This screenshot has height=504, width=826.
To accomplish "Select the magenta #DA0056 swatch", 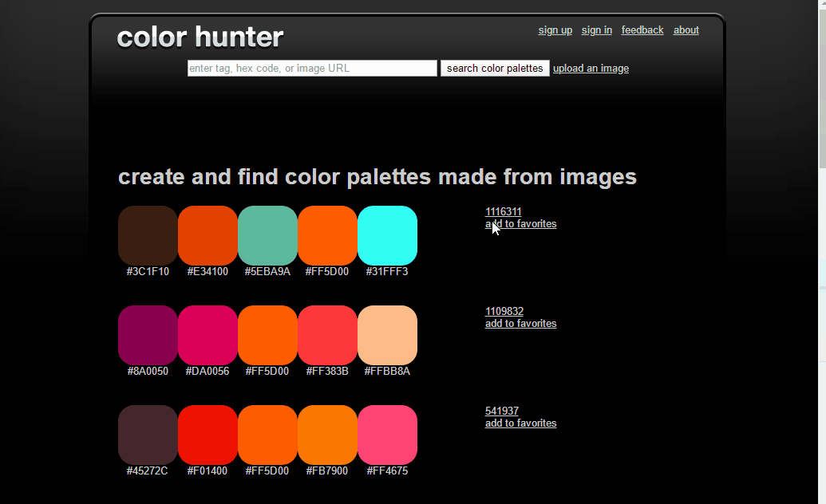I will click(x=207, y=335).
